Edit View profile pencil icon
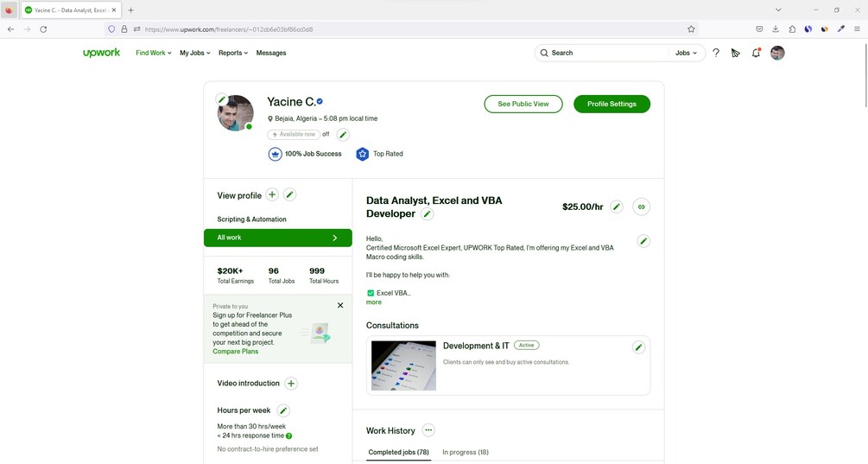868x464 pixels. 289,195
